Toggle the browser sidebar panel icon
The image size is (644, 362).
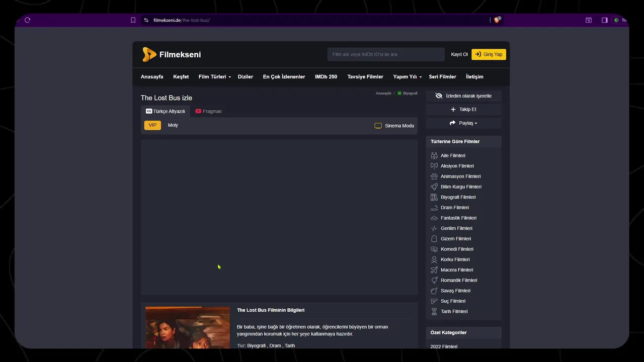tap(604, 20)
